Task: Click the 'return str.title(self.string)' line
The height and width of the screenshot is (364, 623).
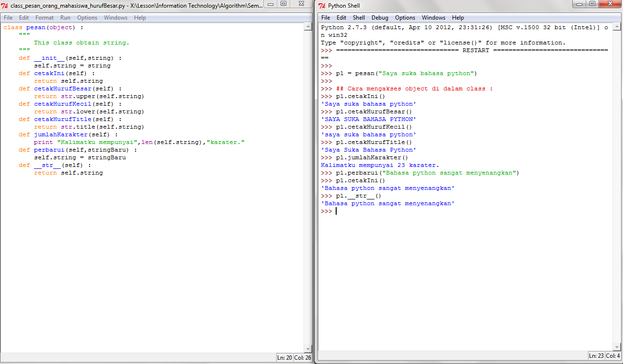Action: point(89,127)
